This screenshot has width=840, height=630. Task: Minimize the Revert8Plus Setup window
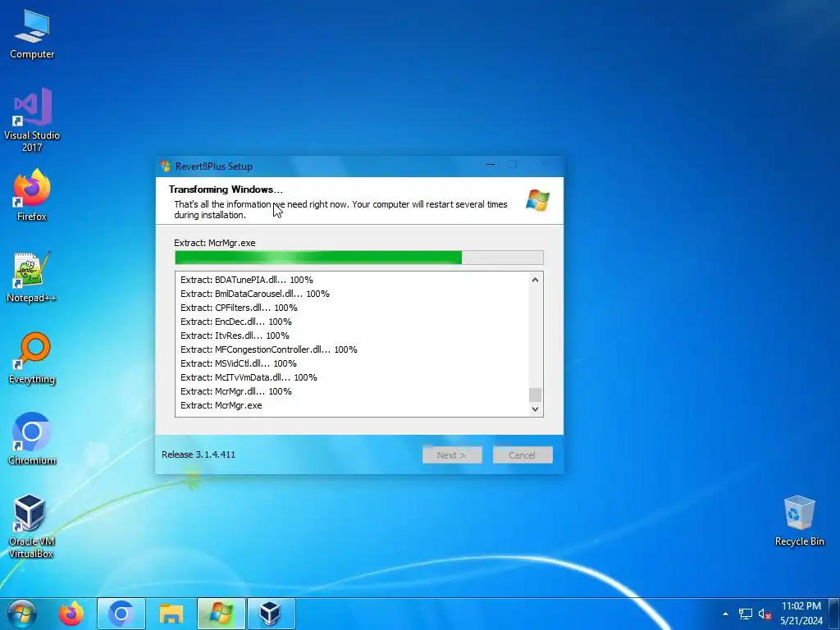(491, 164)
